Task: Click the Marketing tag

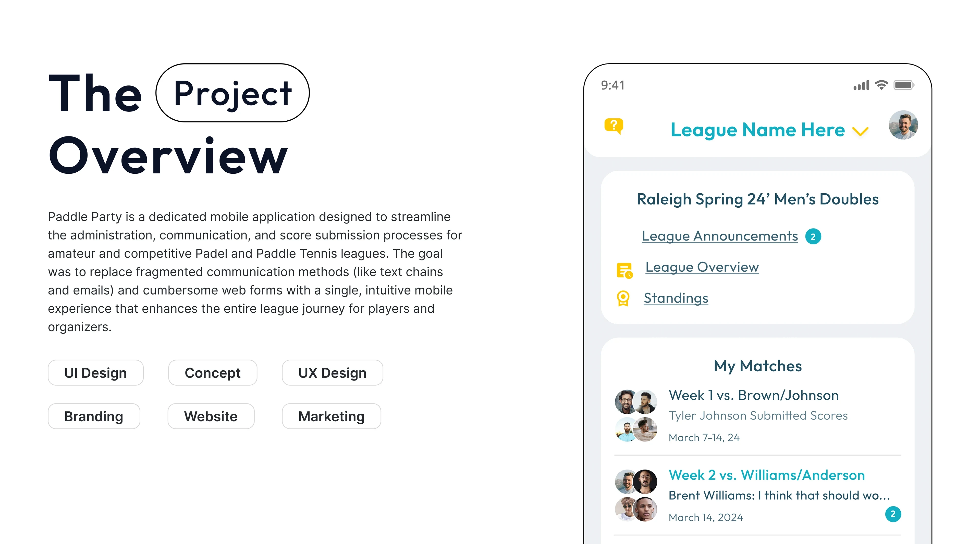Action: [x=331, y=416]
